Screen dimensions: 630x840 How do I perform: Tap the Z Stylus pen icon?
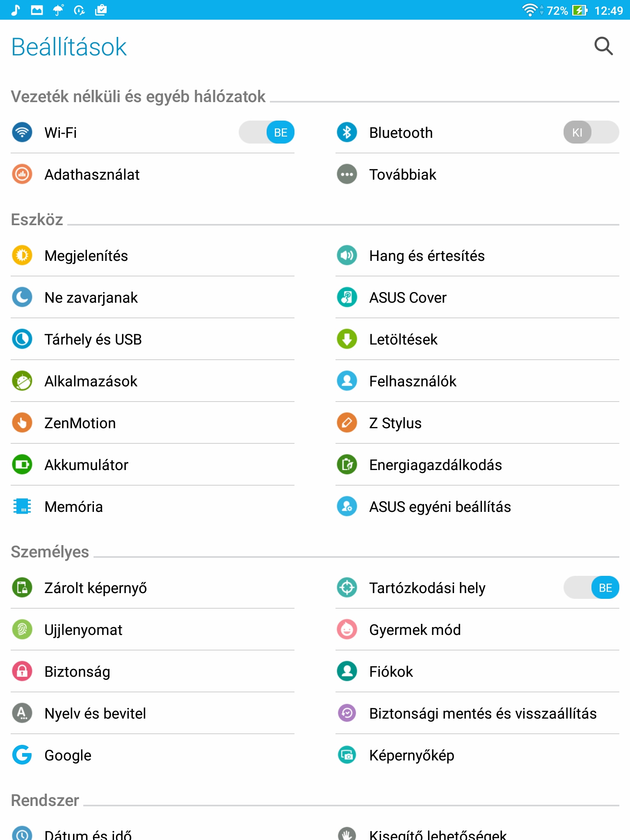347,423
